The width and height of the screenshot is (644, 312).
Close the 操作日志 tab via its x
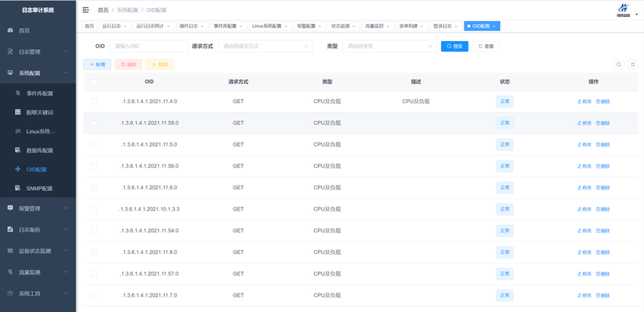(202, 27)
